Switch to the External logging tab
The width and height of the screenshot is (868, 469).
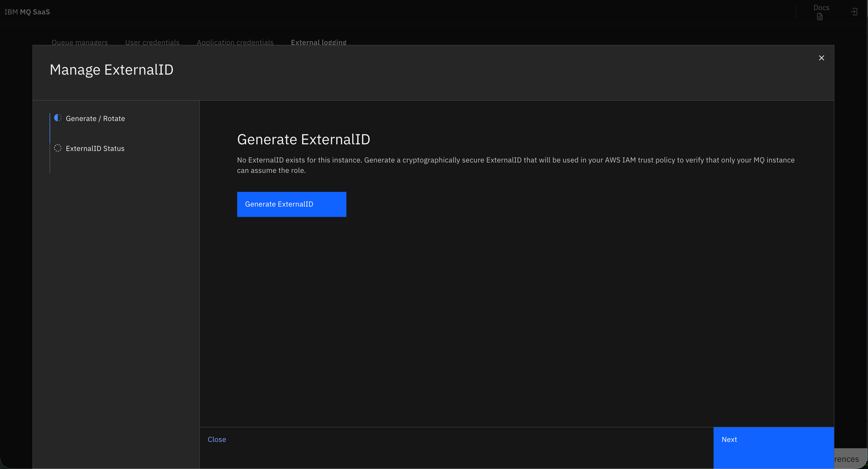coord(319,42)
